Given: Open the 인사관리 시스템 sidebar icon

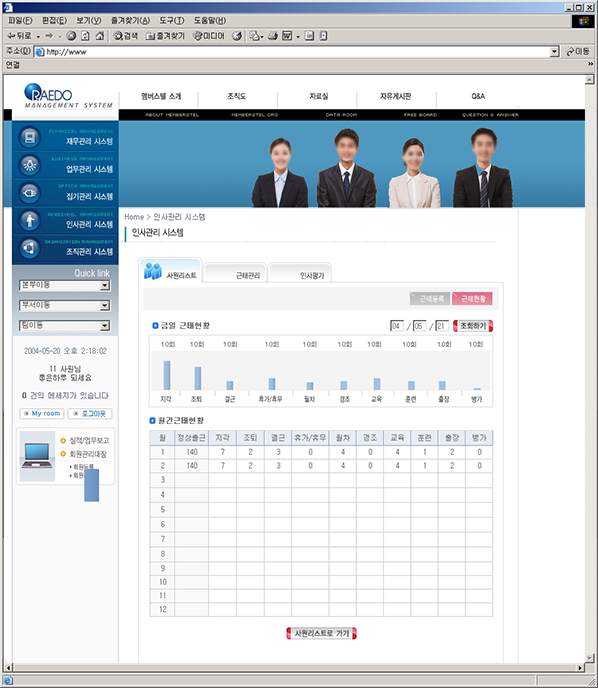Looking at the screenshot, I should 30,220.
